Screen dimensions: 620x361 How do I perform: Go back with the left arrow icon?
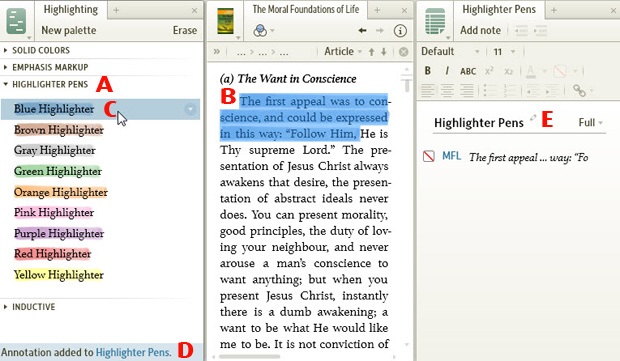[362, 30]
